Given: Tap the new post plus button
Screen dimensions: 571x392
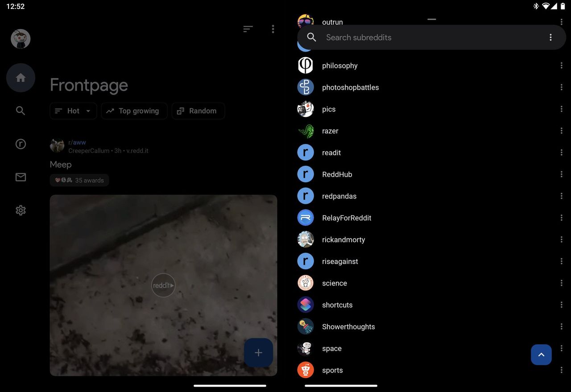Looking at the screenshot, I should point(258,353).
